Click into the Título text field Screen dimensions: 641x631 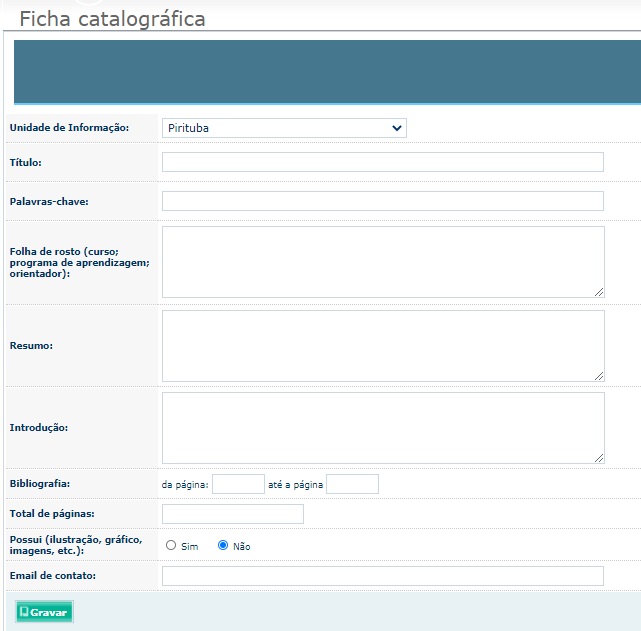(x=383, y=162)
